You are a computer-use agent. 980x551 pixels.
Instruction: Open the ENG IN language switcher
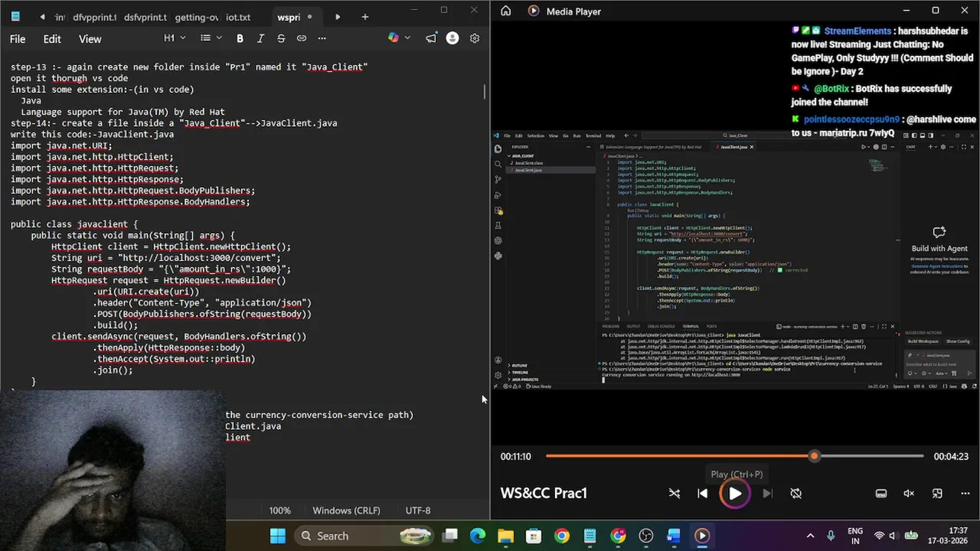(855, 536)
